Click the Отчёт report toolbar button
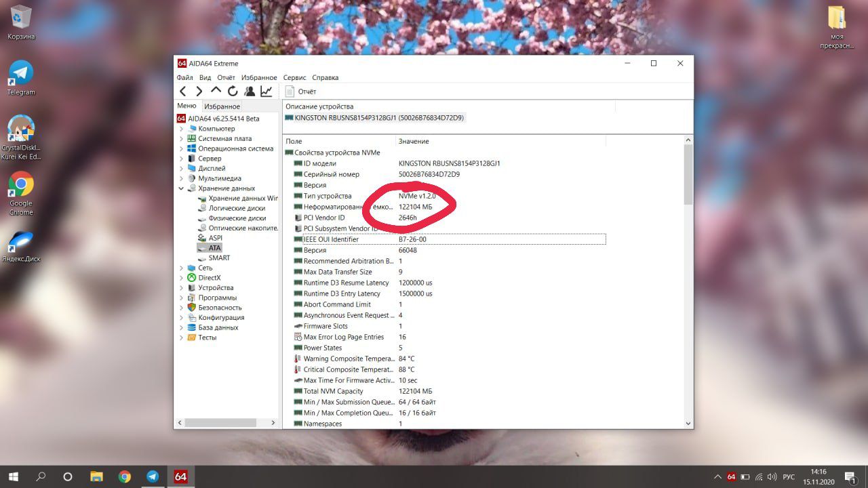 [x=300, y=91]
